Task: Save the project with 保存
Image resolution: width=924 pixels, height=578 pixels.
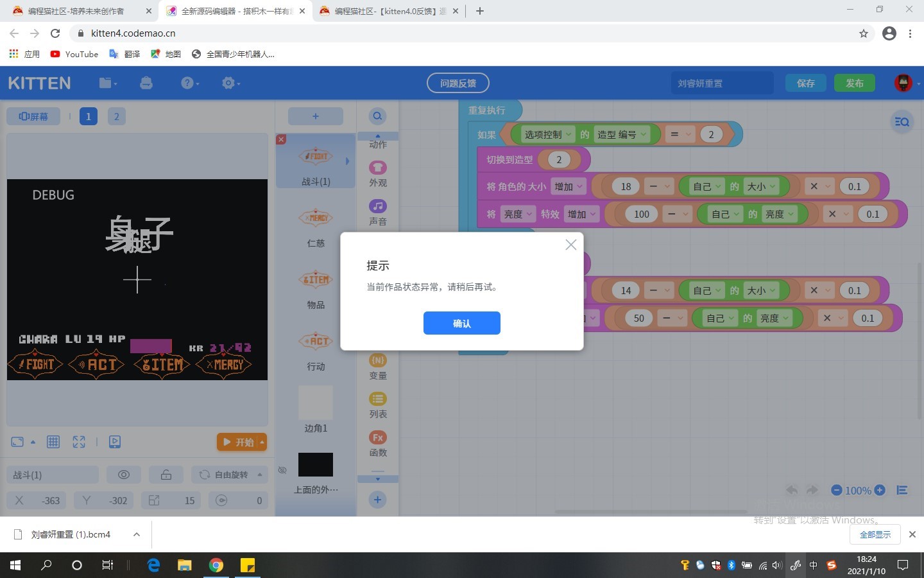Action: coord(806,83)
